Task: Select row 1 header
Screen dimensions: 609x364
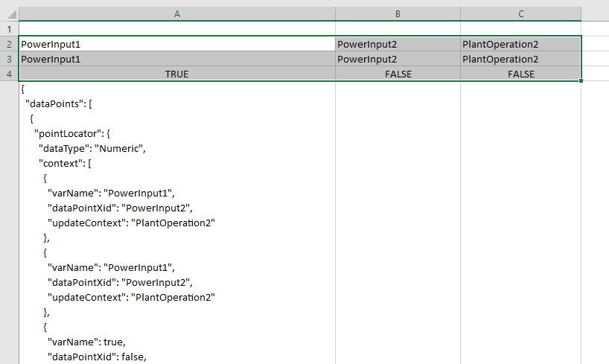Action: coord(9,28)
